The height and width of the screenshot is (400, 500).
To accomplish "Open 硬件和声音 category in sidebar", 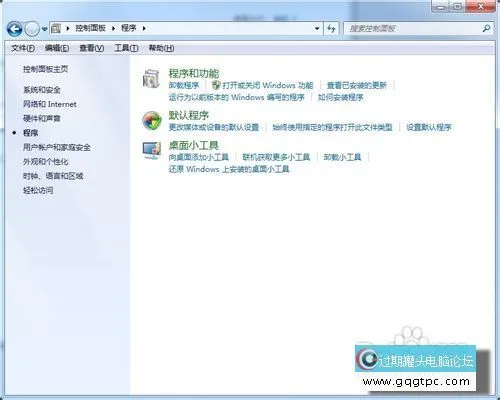I will 42,118.
